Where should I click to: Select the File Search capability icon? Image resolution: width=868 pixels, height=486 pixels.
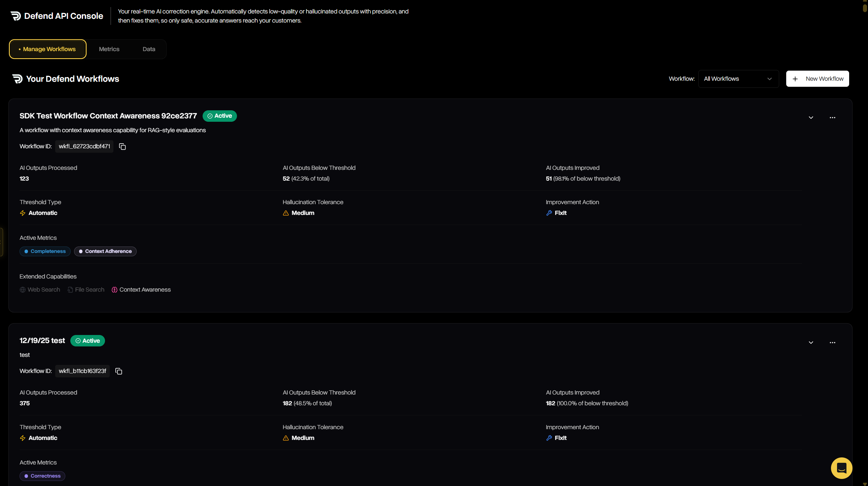click(70, 289)
